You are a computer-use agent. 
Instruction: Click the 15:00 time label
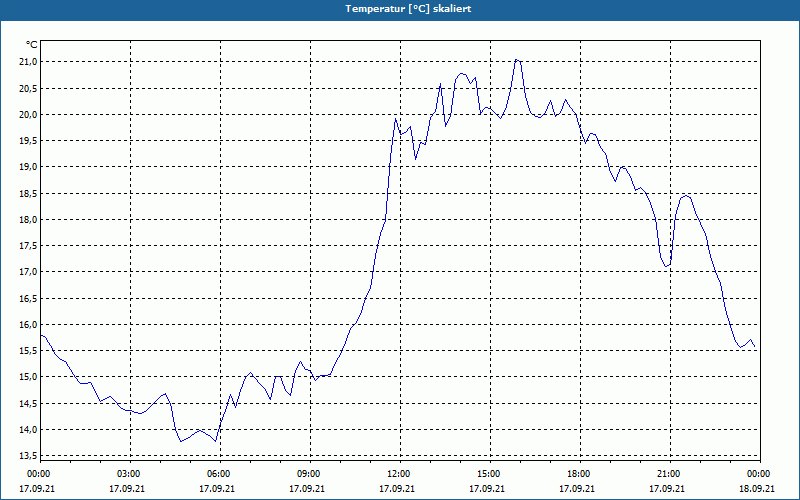[x=490, y=474]
